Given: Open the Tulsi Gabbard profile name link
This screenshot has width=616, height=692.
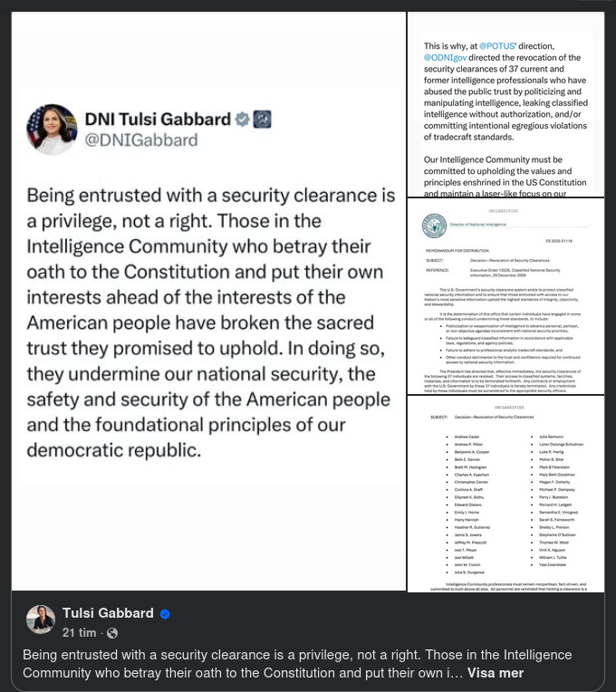Looking at the screenshot, I should [109, 614].
